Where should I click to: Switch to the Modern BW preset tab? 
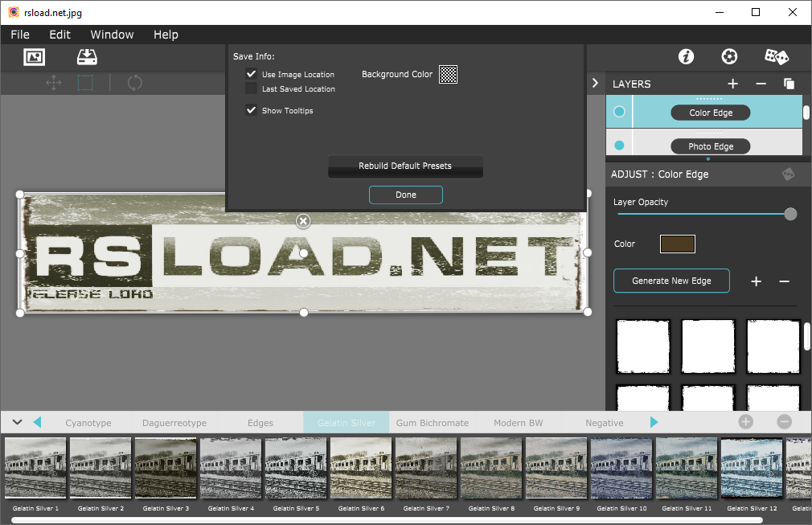pyautogui.click(x=519, y=422)
